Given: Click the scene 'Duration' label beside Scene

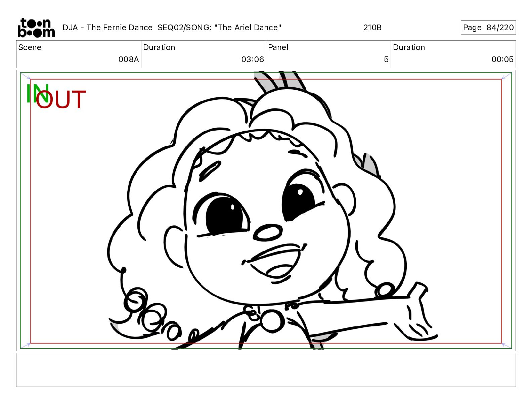Looking at the screenshot, I should [159, 47].
